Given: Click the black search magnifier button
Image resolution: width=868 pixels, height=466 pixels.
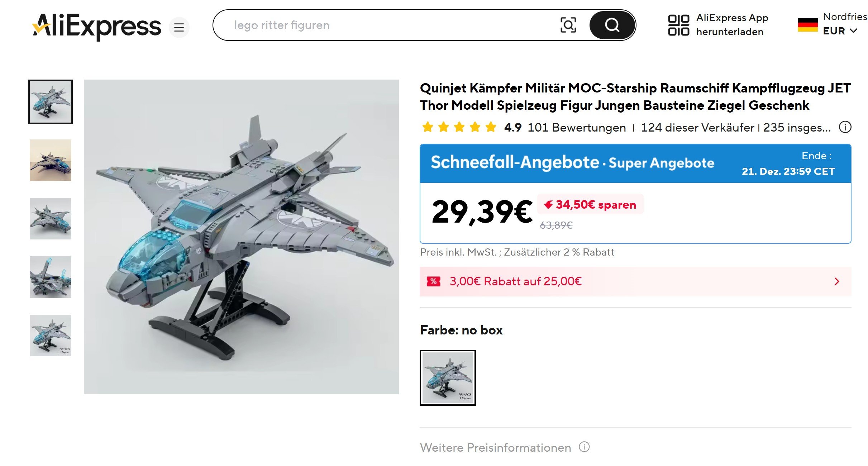Looking at the screenshot, I should [612, 25].
